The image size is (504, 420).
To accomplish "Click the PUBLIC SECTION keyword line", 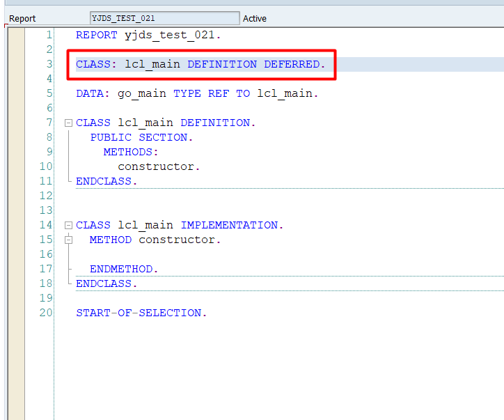I will 141,137.
